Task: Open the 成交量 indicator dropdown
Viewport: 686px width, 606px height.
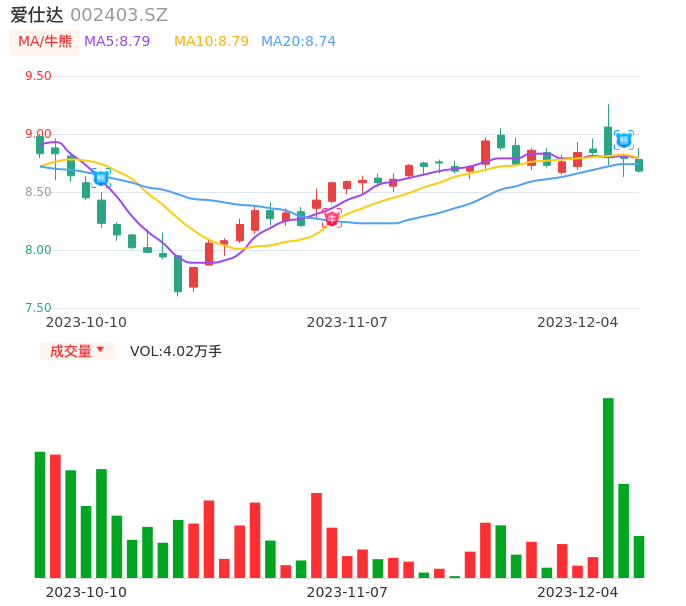Action: [x=77, y=351]
